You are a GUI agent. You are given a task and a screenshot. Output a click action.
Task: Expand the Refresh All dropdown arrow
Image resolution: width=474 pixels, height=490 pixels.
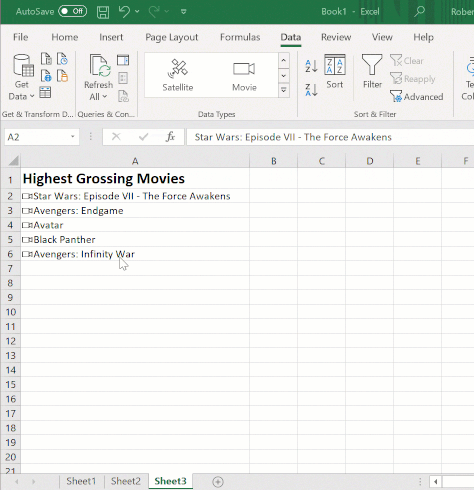coord(105,97)
